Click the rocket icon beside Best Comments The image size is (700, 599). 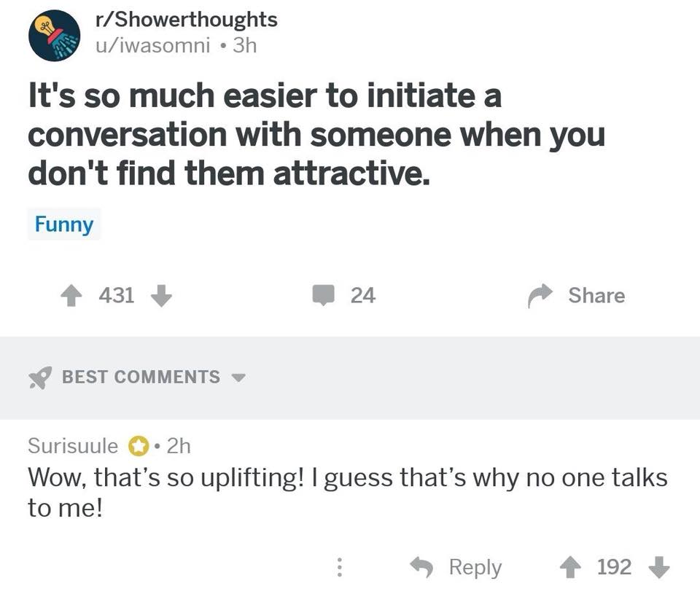40,377
